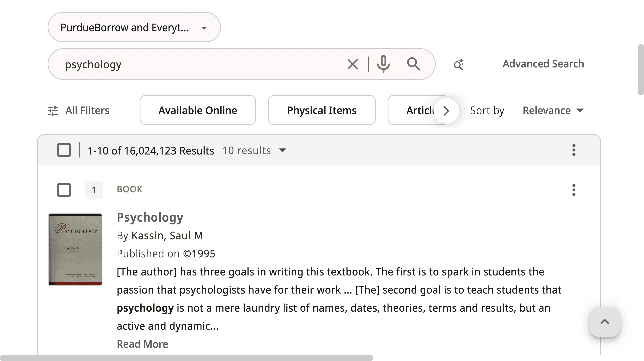
Task: Change the 10 results per page dropdown
Action: pyautogui.click(x=254, y=151)
